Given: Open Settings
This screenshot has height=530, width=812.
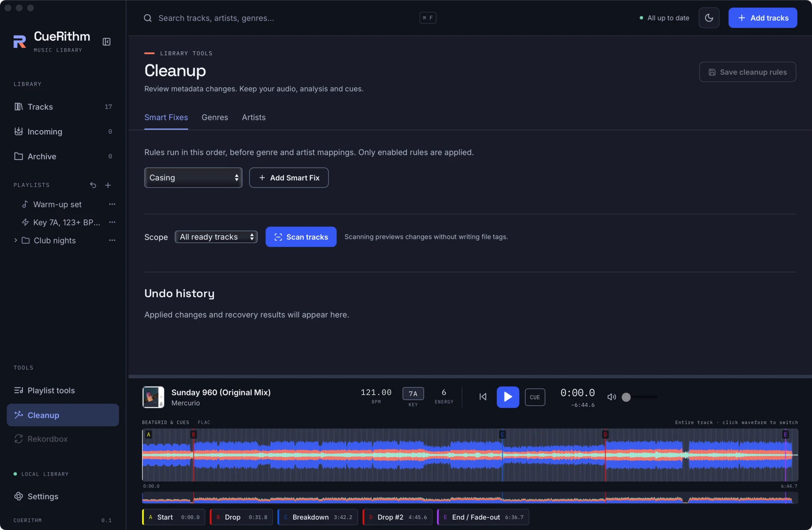Looking at the screenshot, I should point(63,496).
